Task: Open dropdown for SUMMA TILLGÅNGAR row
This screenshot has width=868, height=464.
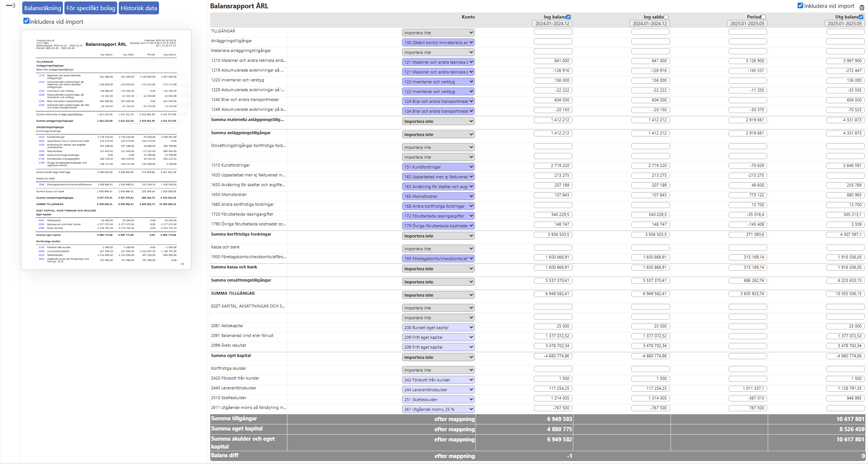Action: 438,295
